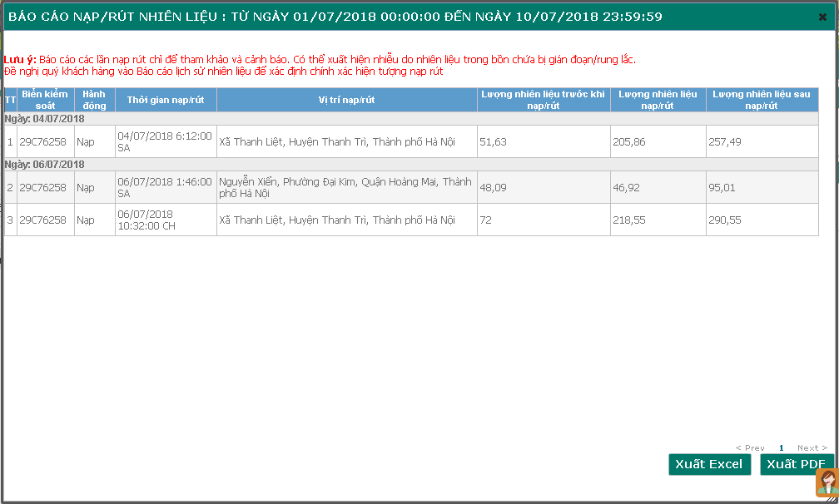
Task: Click the Nguyễn Xiển location cell
Action: point(346,188)
